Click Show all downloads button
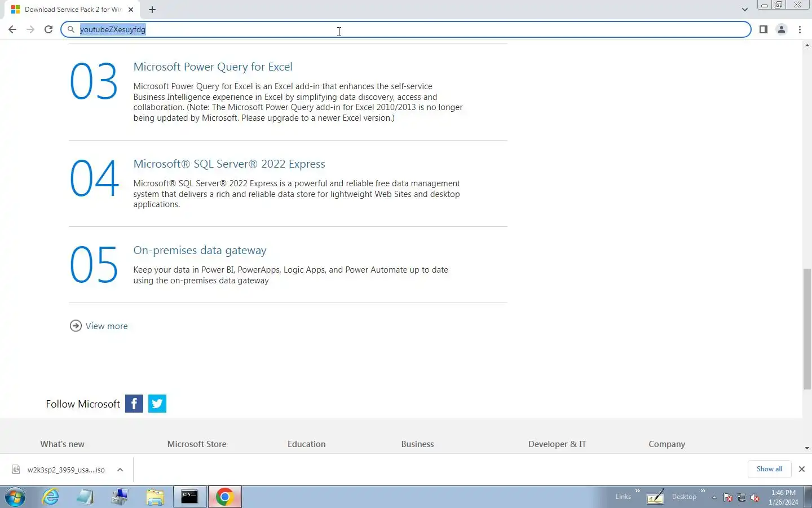812x508 pixels. [x=769, y=469]
